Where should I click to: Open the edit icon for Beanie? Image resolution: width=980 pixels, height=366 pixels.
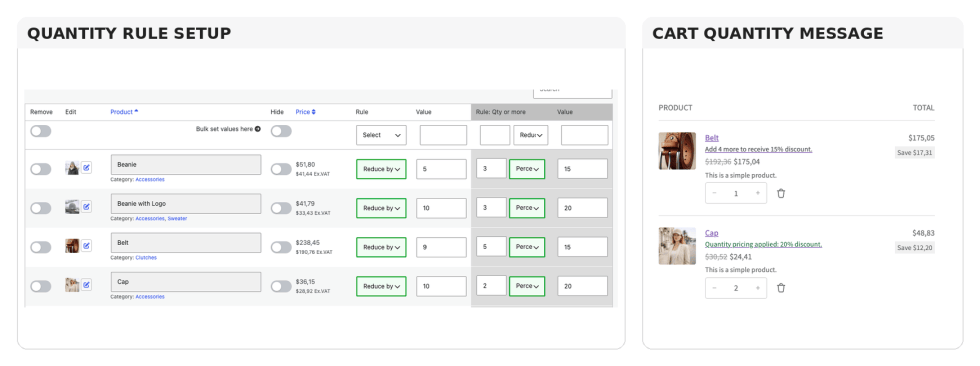pos(86,168)
